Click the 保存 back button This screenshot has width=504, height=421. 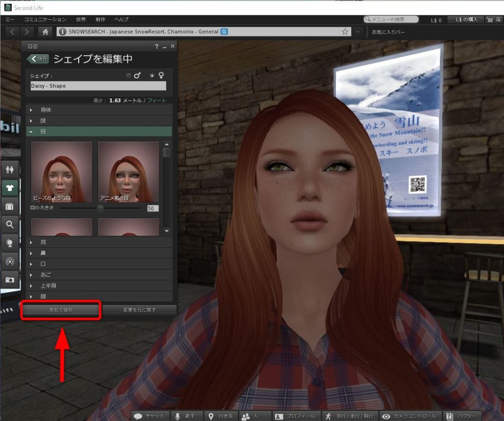pyautogui.click(x=38, y=59)
